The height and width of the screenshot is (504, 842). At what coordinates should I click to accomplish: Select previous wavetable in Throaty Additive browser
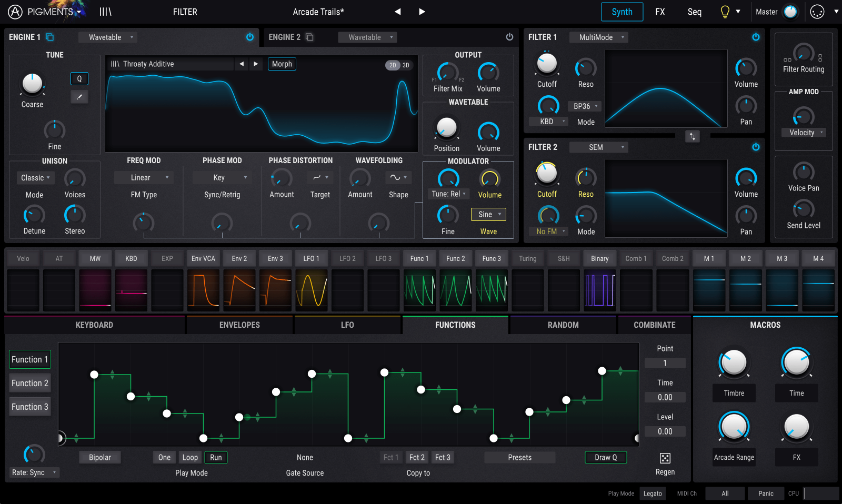tap(242, 64)
